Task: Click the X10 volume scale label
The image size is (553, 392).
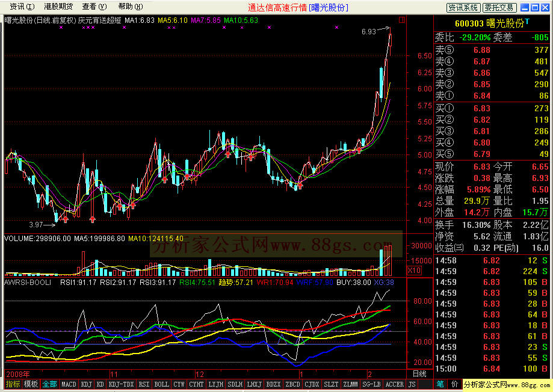Action: (x=414, y=271)
